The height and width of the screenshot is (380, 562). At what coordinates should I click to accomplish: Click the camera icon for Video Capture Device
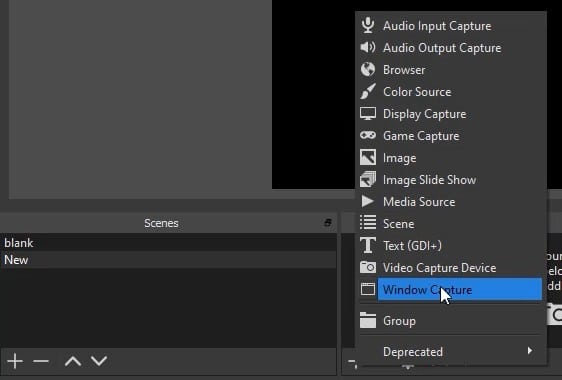tap(368, 267)
